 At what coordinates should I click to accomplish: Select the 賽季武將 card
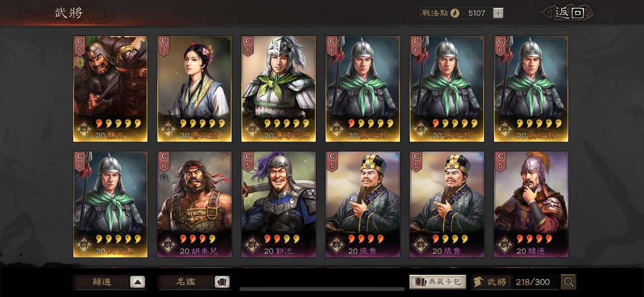[x=278, y=89]
